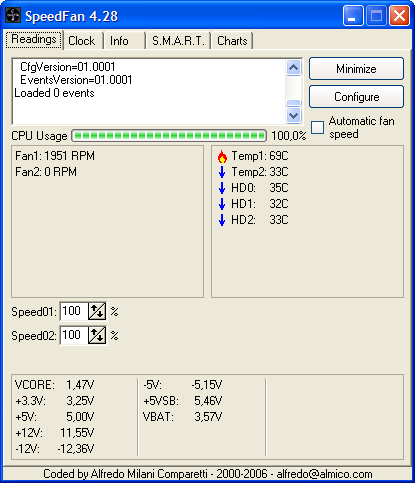Screen dimensions: 415x483
Task: Click the 'Temp2: 33C' reading
Action: click(260, 172)
